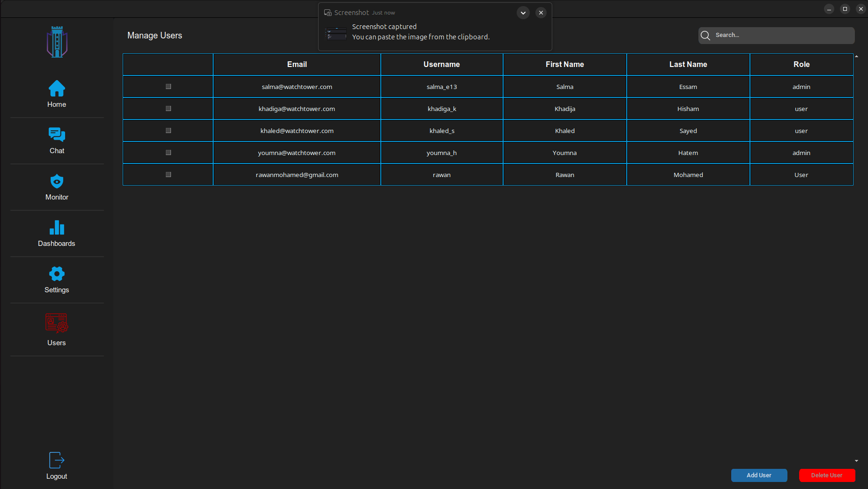Click the Watchtower logo icon

[57, 42]
